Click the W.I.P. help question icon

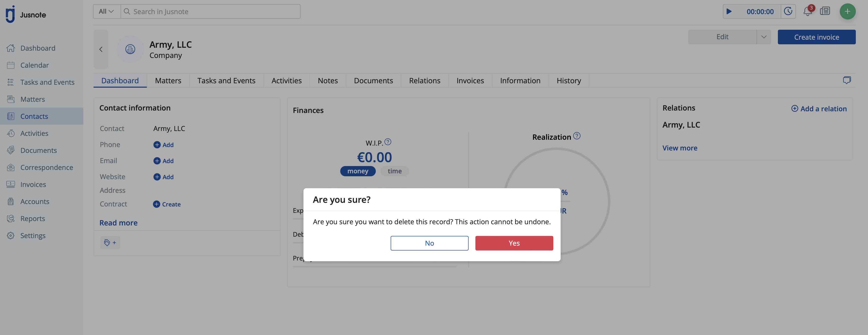[x=388, y=142]
